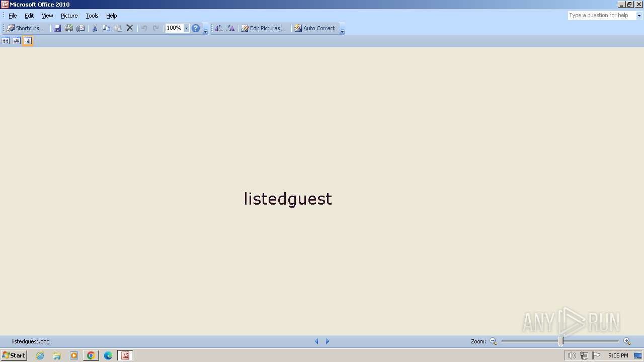Save the picture with the floppy disk icon
644x362 pixels.
coord(57,28)
